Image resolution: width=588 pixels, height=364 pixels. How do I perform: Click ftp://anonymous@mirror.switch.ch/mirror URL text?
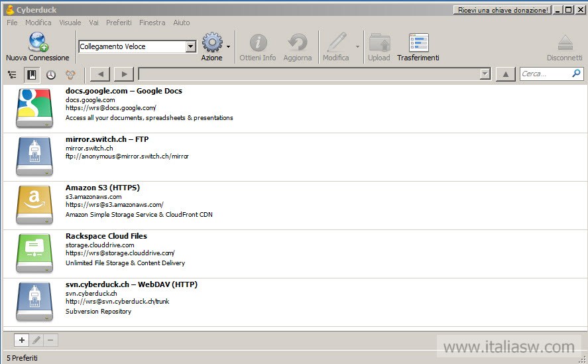coord(127,156)
